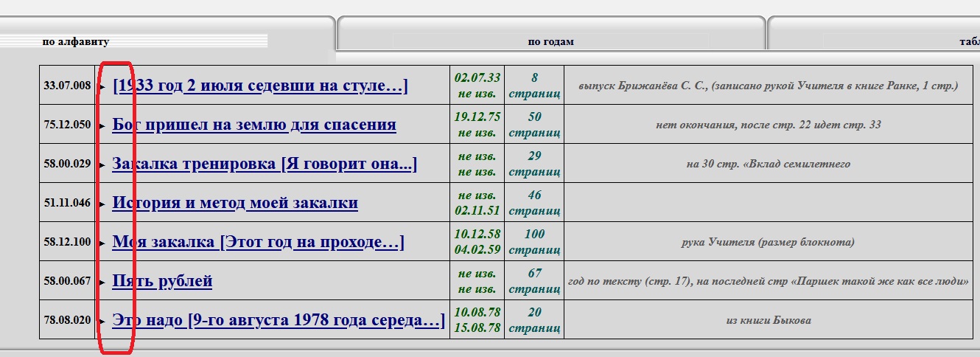Follow the 'Закалка тренировка [Я говорит она...]' link
This screenshot has width=980, height=357.
coord(265,164)
